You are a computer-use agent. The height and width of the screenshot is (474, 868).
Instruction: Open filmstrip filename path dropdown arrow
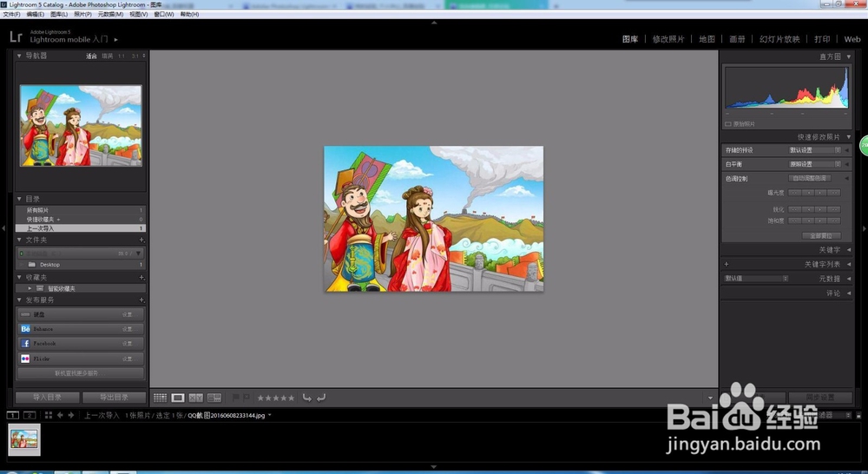click(270, 415)
